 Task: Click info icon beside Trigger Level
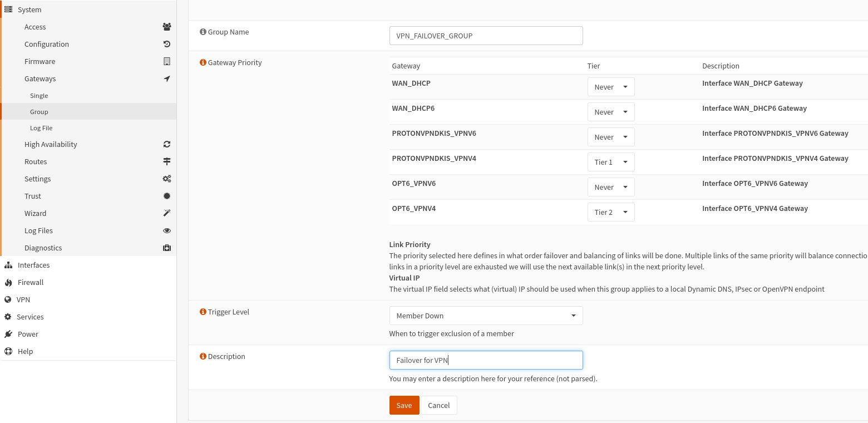coord(203,312)
